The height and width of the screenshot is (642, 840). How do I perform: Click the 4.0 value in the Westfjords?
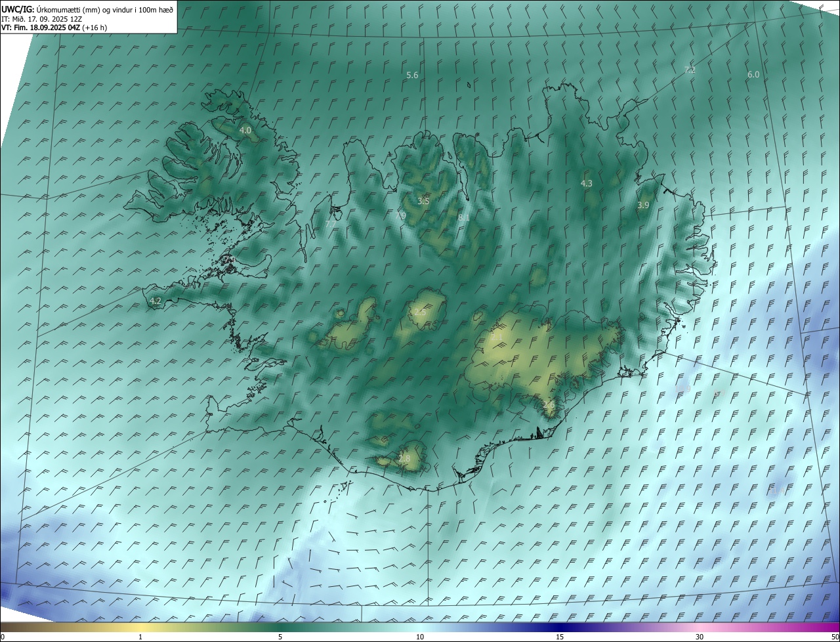point(245,131)
